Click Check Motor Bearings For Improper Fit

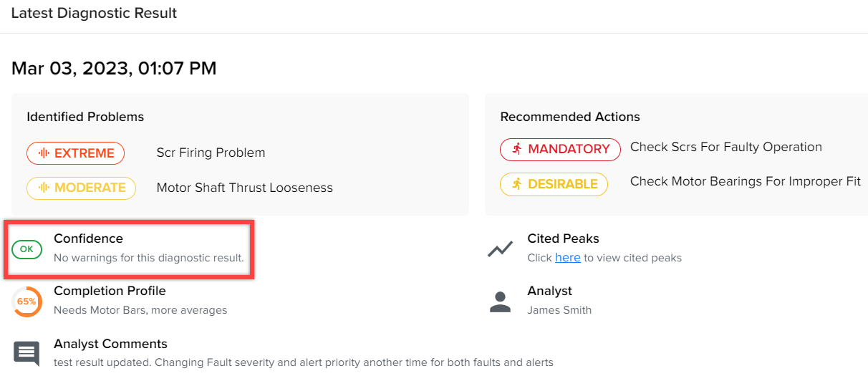pos(746,181)
